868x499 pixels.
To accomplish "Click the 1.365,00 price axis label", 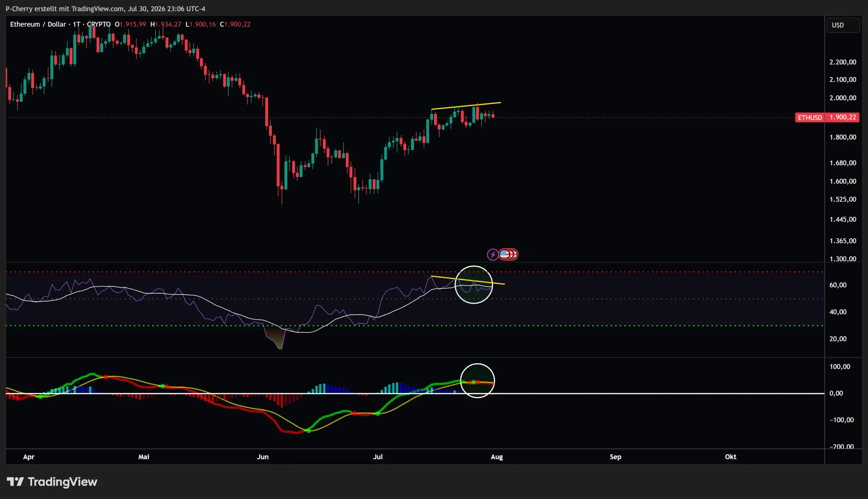I will [843, 241].
